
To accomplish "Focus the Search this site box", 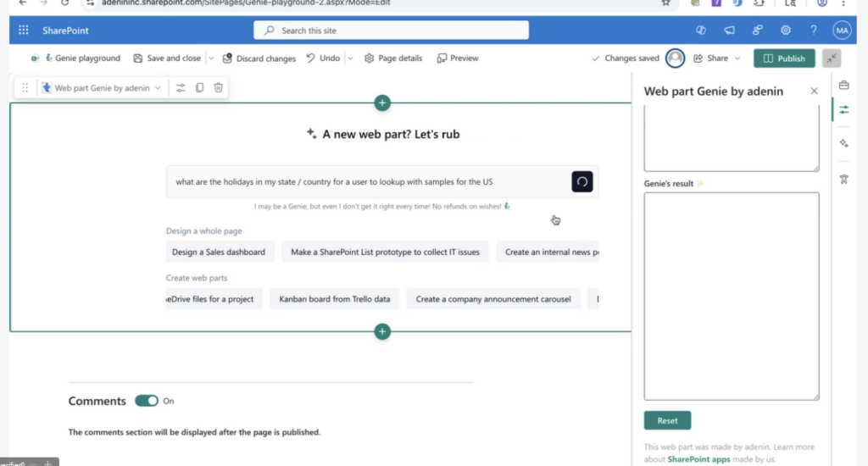I will coord(391,31).
